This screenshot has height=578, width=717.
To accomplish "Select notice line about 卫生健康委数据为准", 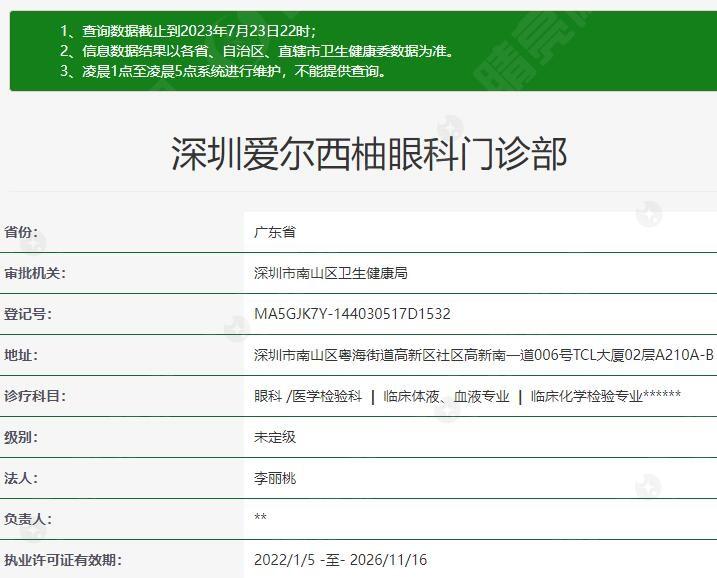I will [x=257, y=51].
